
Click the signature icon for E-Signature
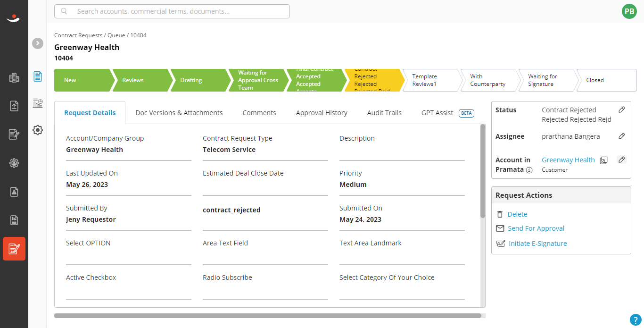pyautogui.click(x=501, y=244)
